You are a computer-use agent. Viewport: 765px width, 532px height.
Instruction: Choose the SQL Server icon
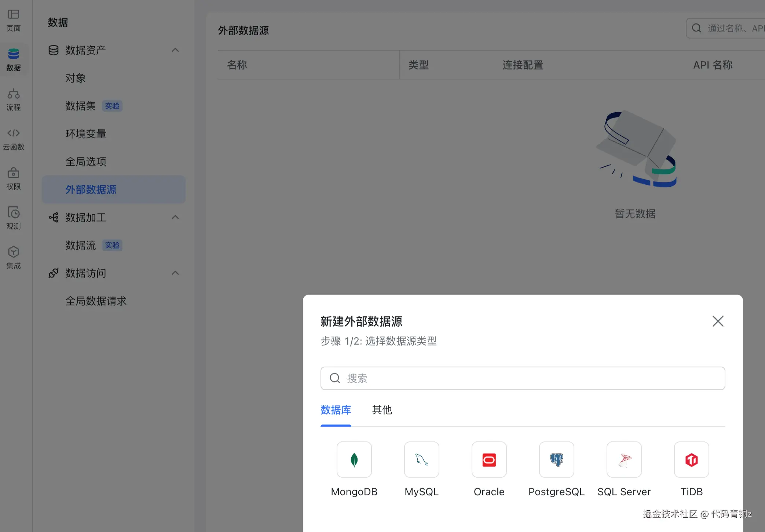624,459
